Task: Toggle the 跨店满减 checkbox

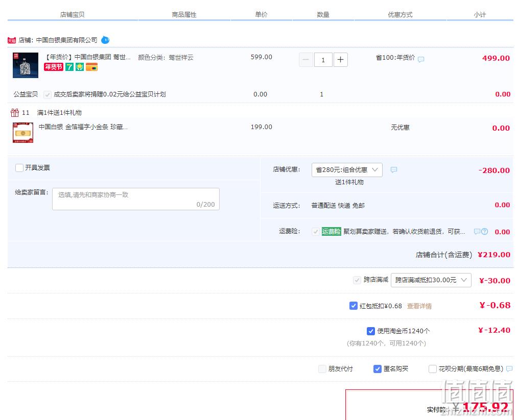Action: (357, 280)
